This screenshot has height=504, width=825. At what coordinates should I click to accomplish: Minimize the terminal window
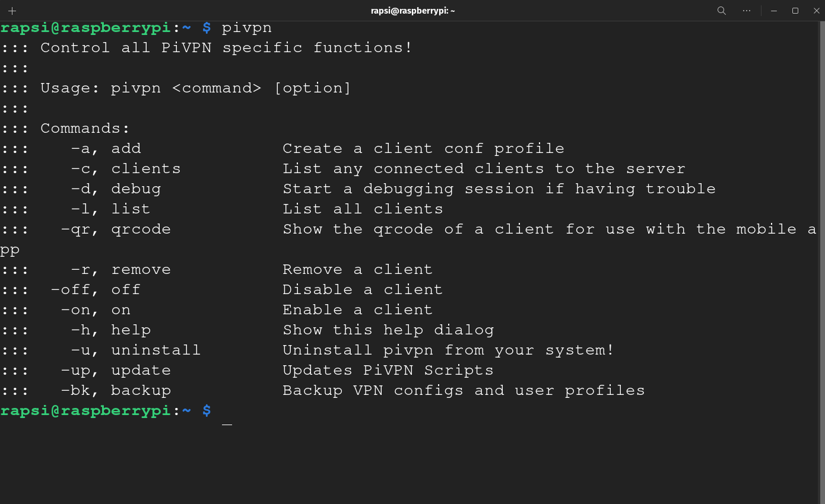[x=774, y=11]
